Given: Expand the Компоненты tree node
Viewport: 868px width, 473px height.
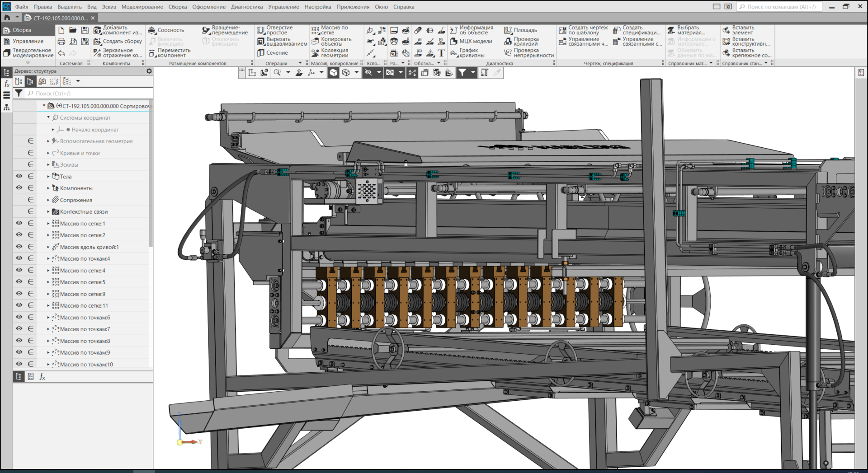Looking at the screenshot, I should [48, 188].
